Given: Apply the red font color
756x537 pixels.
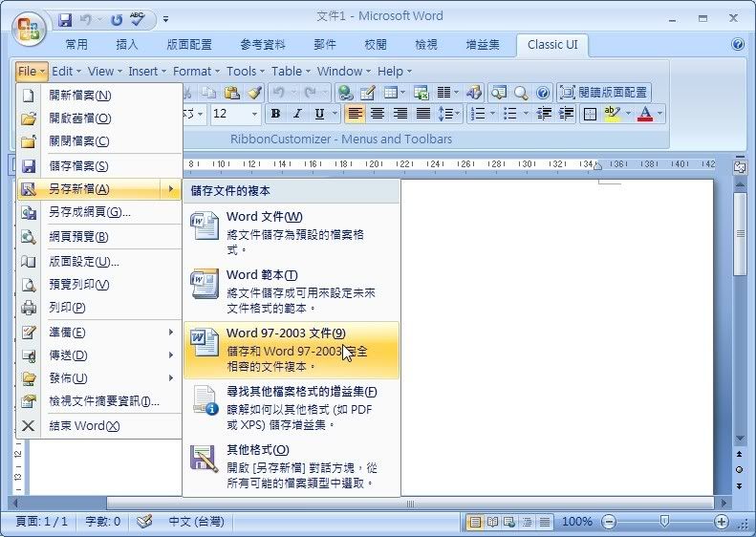Looking at the screenshot, I should click(x=645, y=114).
